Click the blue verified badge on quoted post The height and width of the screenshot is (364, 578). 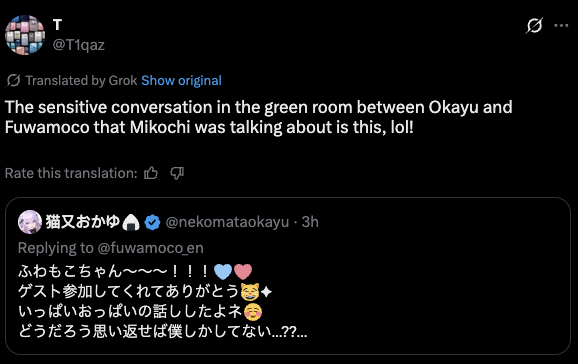[152, 222]
